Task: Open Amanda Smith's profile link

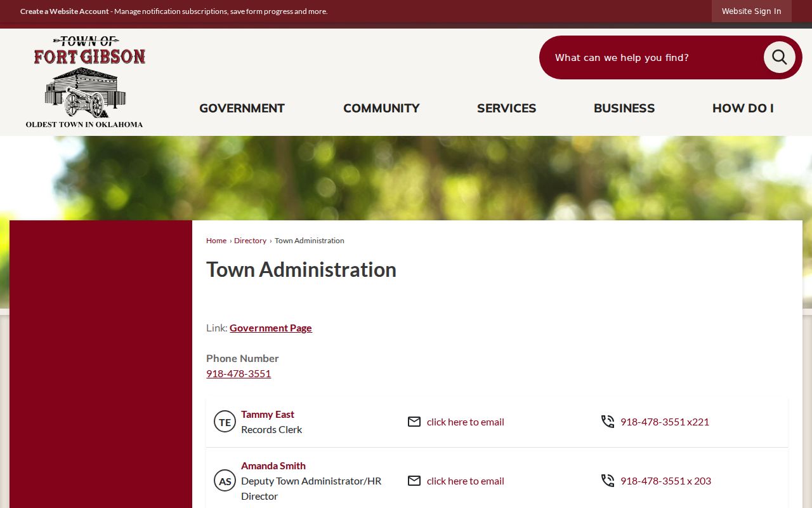Action: [x=273, y=465]
